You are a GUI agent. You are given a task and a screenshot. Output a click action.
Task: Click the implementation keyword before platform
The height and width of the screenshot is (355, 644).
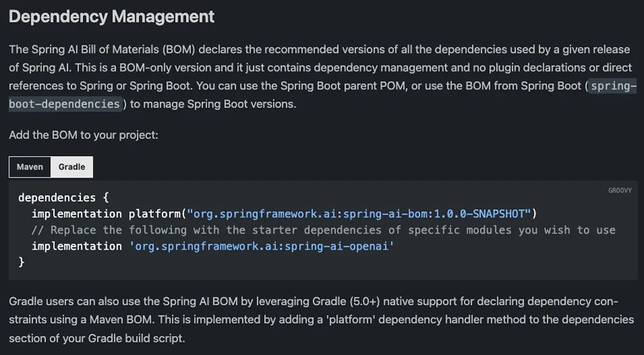76,214
